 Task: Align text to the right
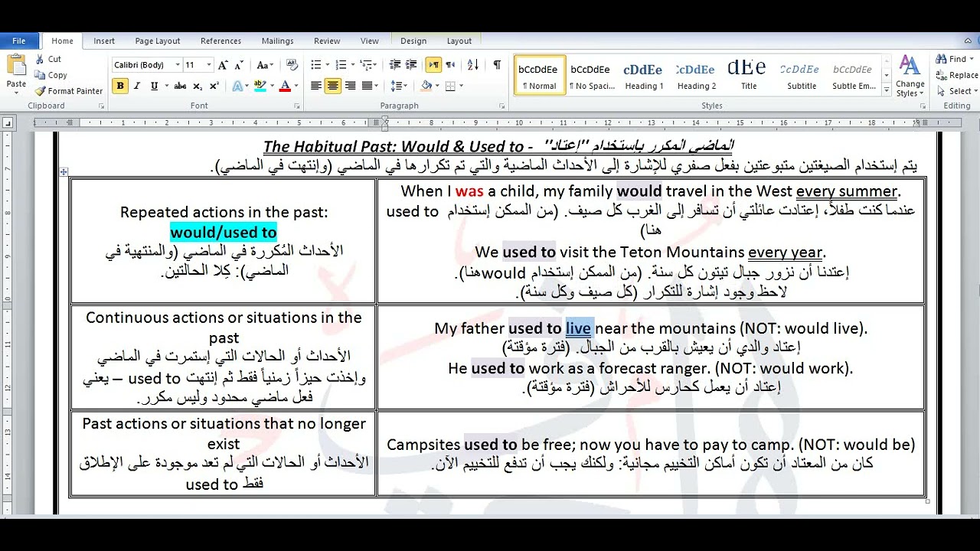(351, 86)
